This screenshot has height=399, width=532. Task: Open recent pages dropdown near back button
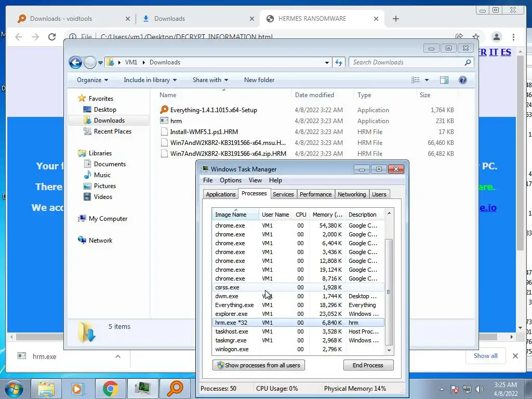click(x=100, y=63)
